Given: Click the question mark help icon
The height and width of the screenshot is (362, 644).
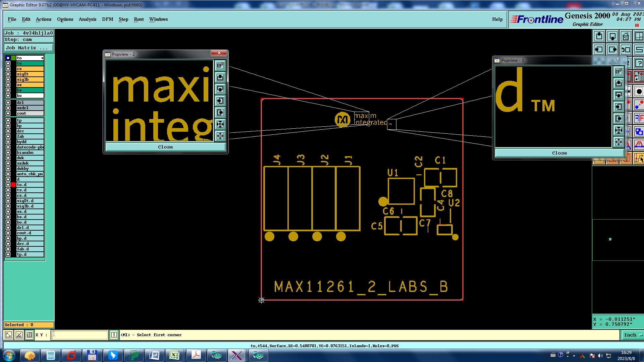Looking at the screenshot, I should (639, 63).
